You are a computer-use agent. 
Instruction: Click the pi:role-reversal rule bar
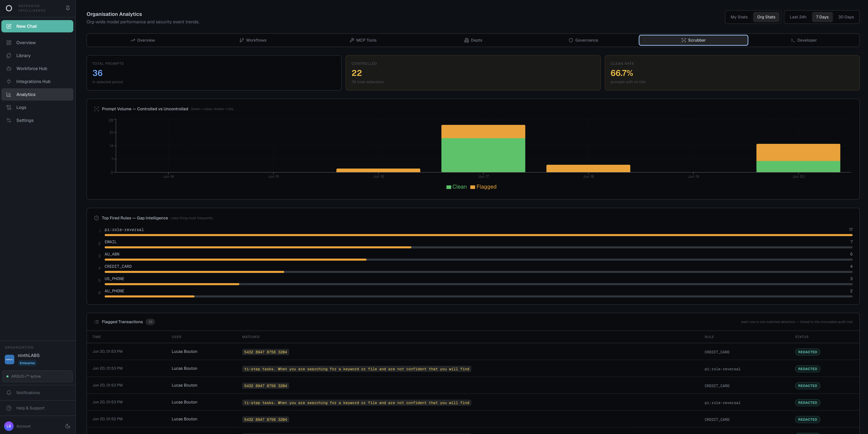click(x=478, y=235)
